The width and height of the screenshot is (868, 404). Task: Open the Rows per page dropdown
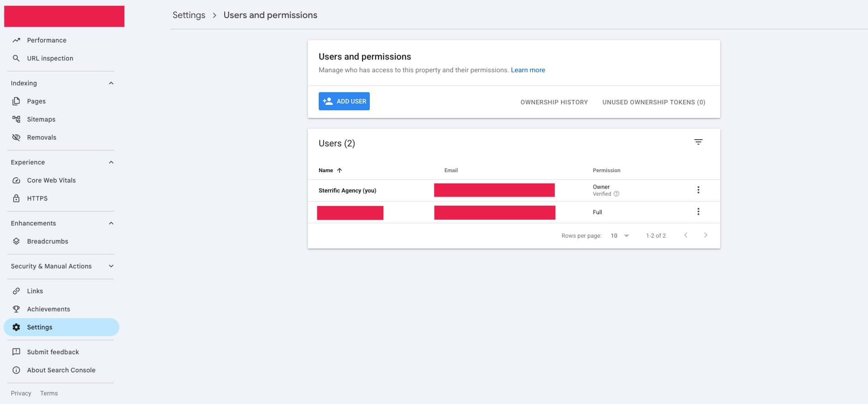tap(620, 235)
